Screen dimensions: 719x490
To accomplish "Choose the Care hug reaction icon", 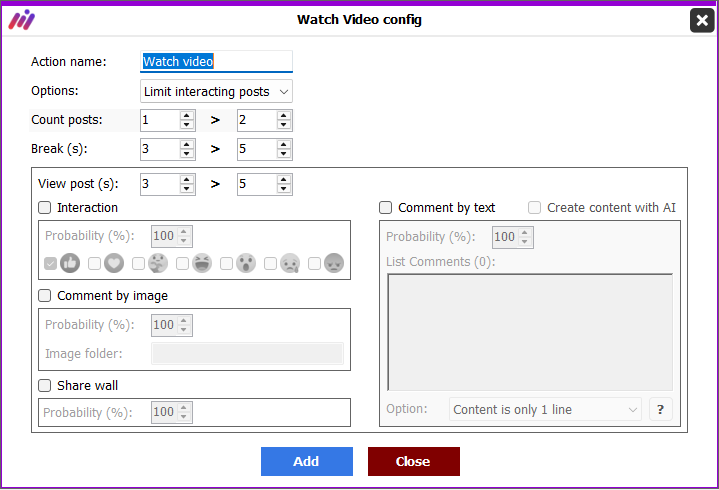I will point(158,264).
